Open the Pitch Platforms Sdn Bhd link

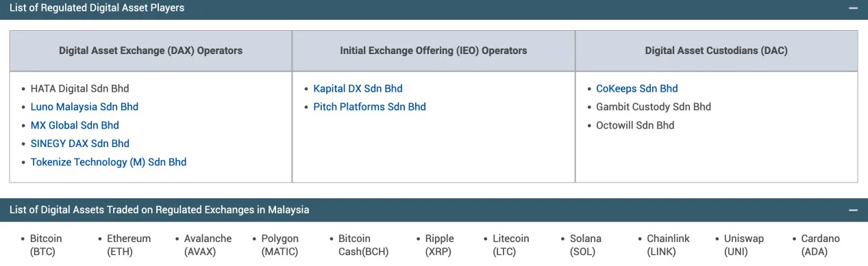click(x=369, y=107)
